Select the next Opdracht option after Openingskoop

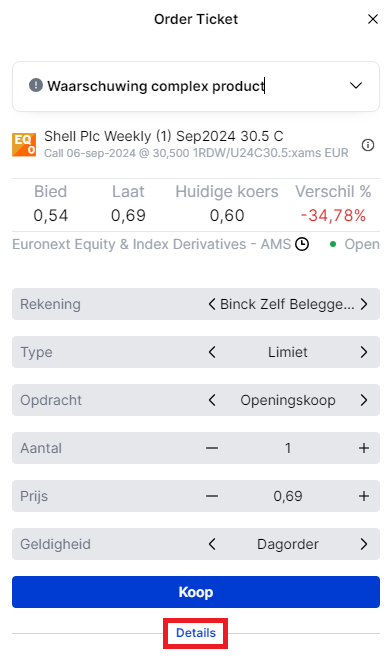364,400
